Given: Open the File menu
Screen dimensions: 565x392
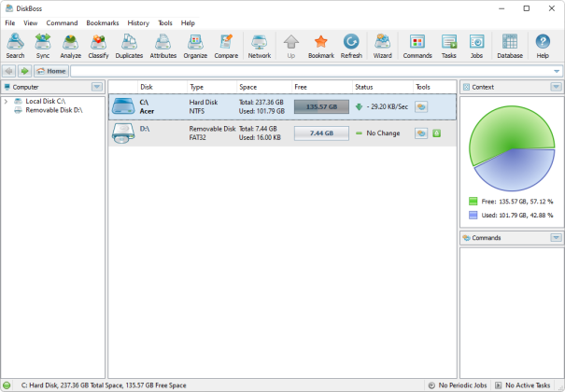Looking at the screenshot, I should tap(9, 23).
